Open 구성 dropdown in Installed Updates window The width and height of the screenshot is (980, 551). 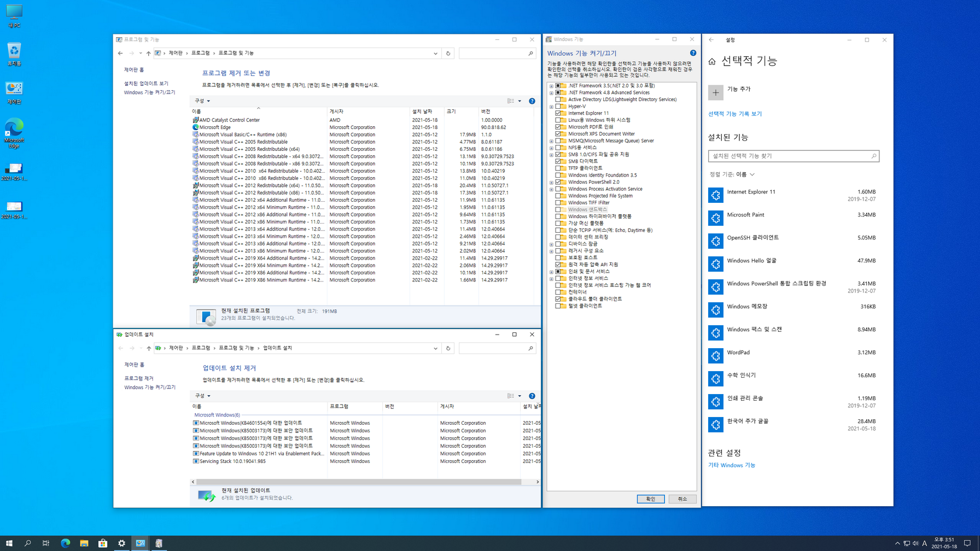(x=202, y=396)
